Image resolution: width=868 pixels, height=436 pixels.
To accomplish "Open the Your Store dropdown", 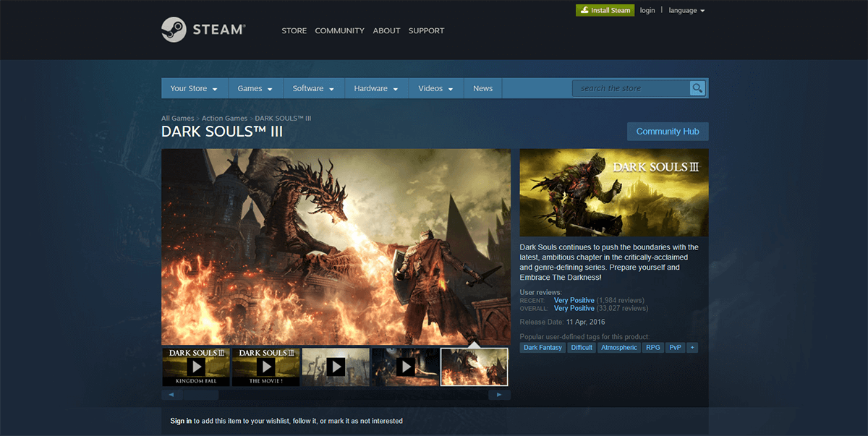I will pos(193,88).
